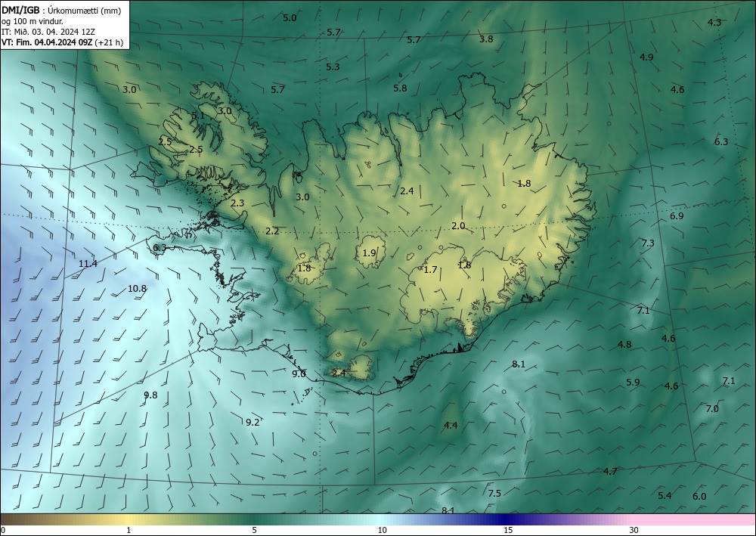
Task: Click the (+21 h) forecast offset label
Action: [x=109, y=42]
